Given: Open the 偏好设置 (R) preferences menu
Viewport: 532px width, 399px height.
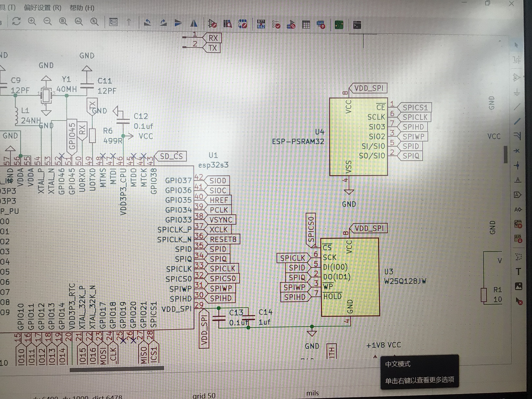Looking at the screenshot, I should tap(43, 8).
